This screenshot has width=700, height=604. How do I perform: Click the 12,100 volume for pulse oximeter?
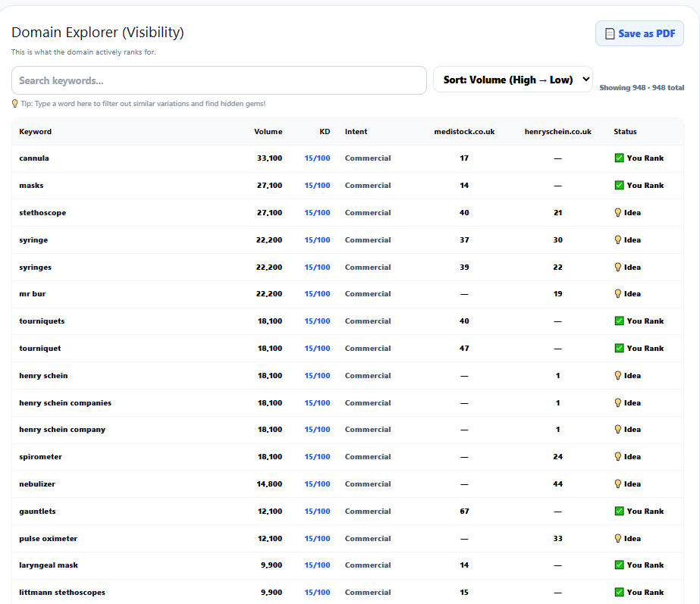point(270,538)
